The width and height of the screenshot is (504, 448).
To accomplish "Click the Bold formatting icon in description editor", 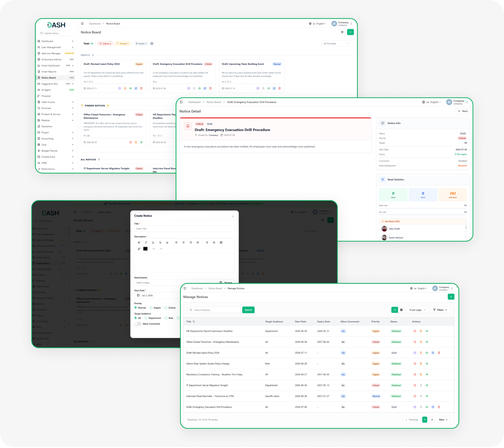I will (139, 242).
